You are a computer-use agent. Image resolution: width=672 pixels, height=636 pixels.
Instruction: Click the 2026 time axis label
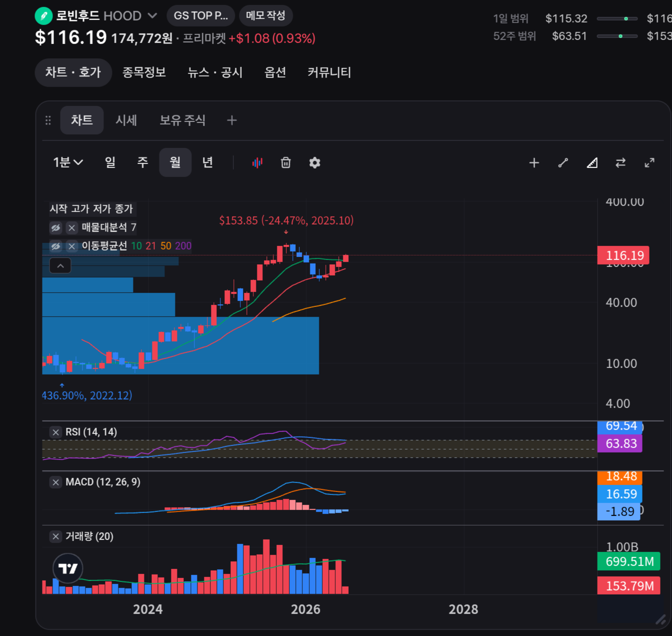pos(306,609)
